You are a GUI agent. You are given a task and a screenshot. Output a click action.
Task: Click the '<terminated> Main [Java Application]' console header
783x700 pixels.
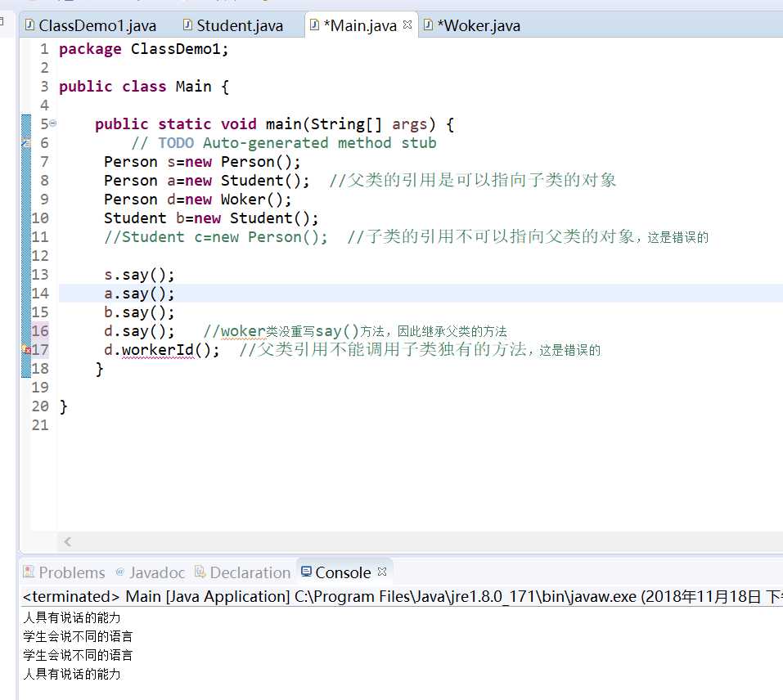[x=156, y=596]
